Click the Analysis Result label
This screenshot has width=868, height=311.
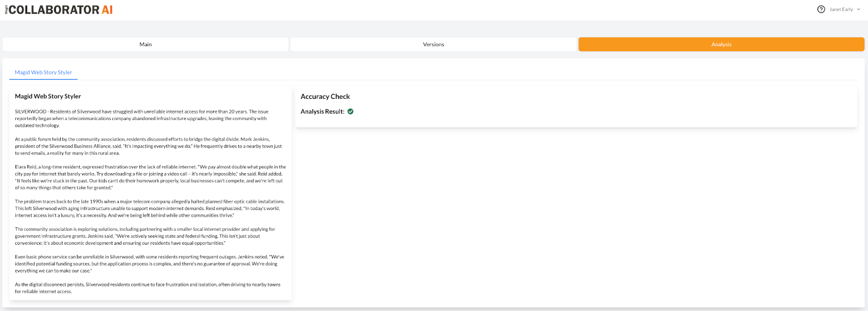click(x=322, y=112)
